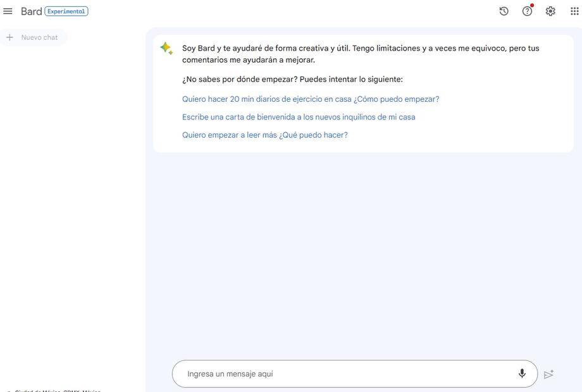Click the 'Soy Bard' introduction message

tap(361, 54)
